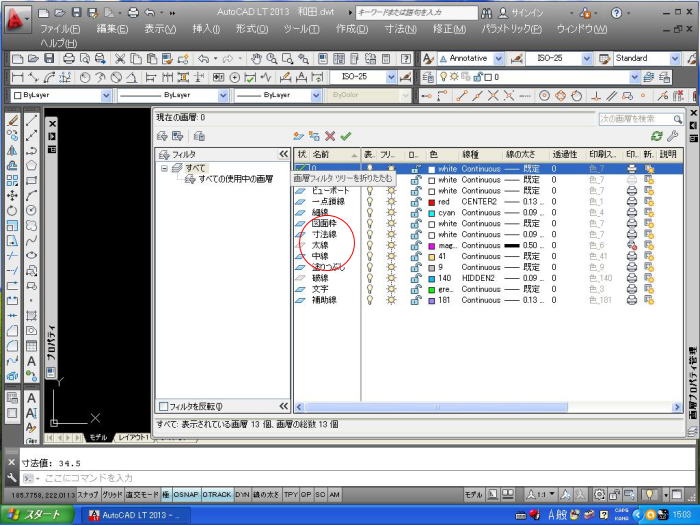Sort layers by 名前 column header
The image size is (700, 525).
coord(334,154)
